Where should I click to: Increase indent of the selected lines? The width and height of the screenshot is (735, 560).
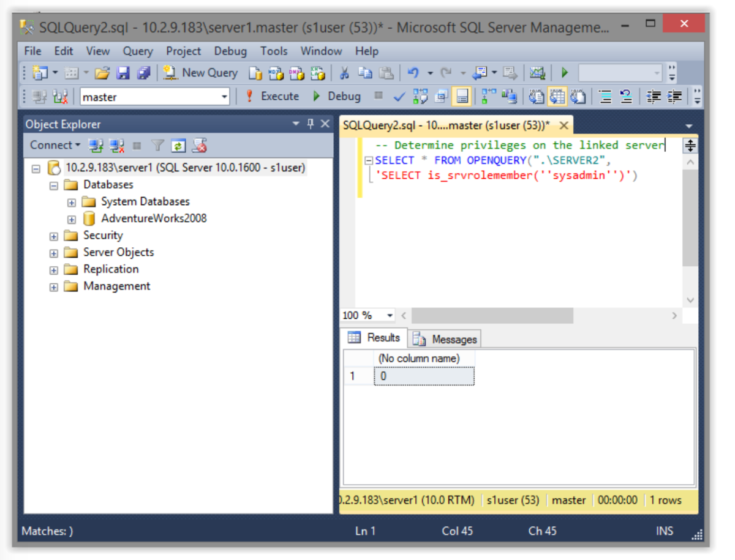click(x=674, y=97)
